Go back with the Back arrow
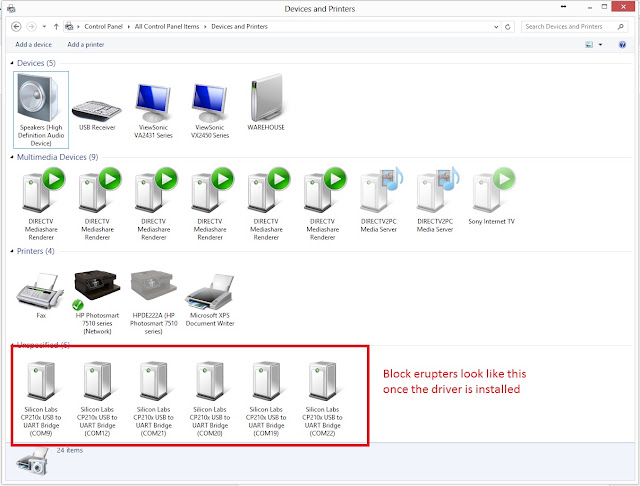 point(16,27)
